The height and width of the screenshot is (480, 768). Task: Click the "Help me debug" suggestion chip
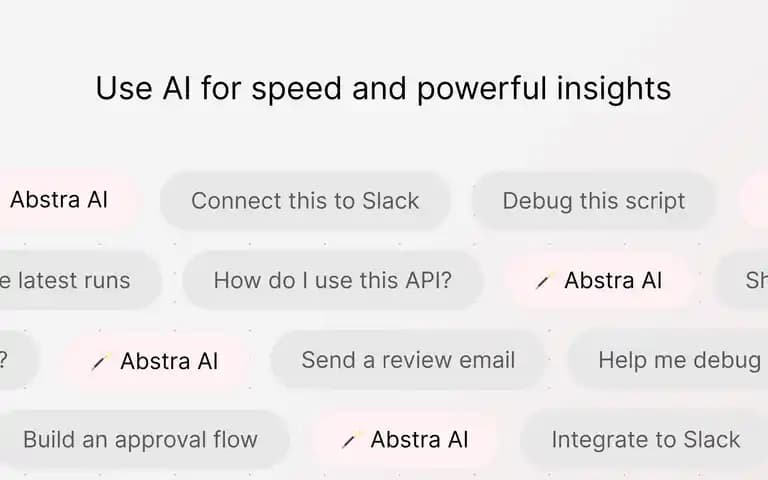pos(669,360)
